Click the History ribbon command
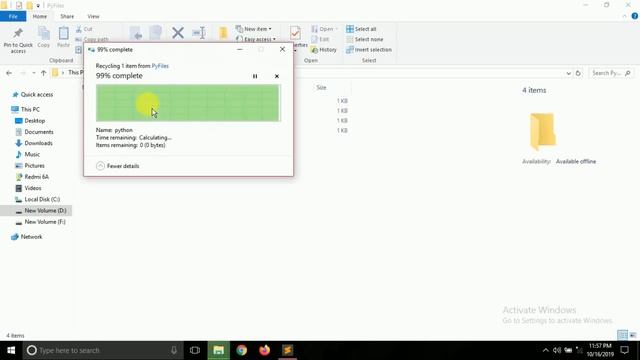The width and height of the screenshot is (640, 360). [x=324, y=50]
